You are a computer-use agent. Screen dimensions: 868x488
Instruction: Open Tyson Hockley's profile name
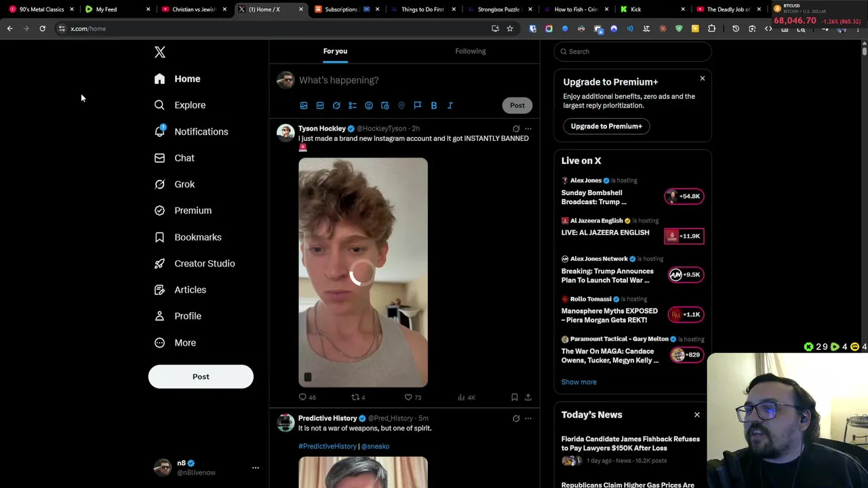322,128
